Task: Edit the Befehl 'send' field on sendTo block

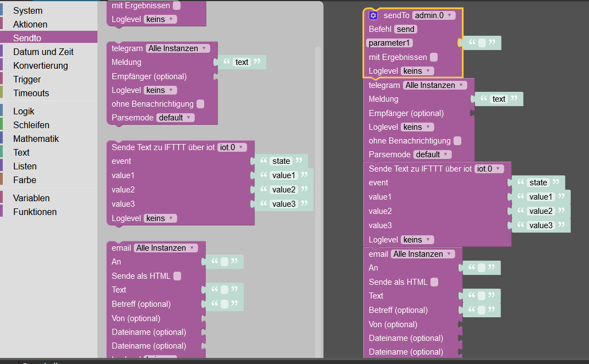Action: click(406, 29)
